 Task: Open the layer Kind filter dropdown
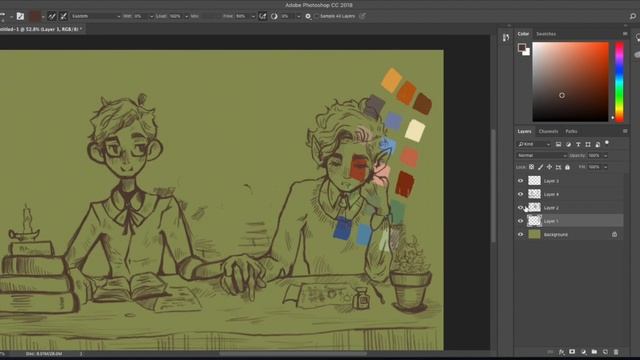(533, 144)
